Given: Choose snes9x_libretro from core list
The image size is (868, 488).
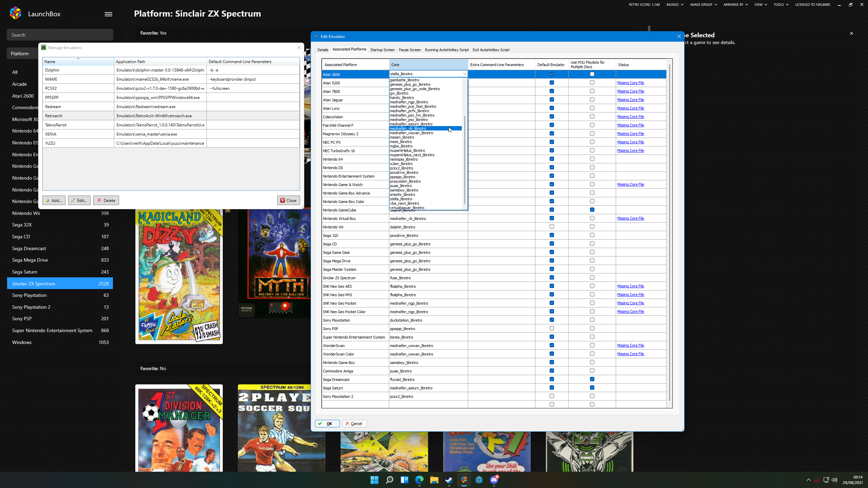Looking at the screenshot, I should click(x=426, y=195).
